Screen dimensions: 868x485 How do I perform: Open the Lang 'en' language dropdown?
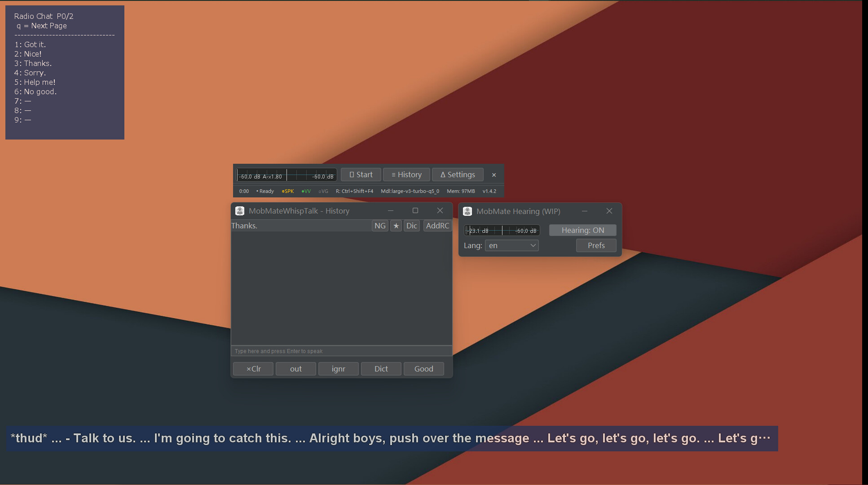tap(511, 245)
